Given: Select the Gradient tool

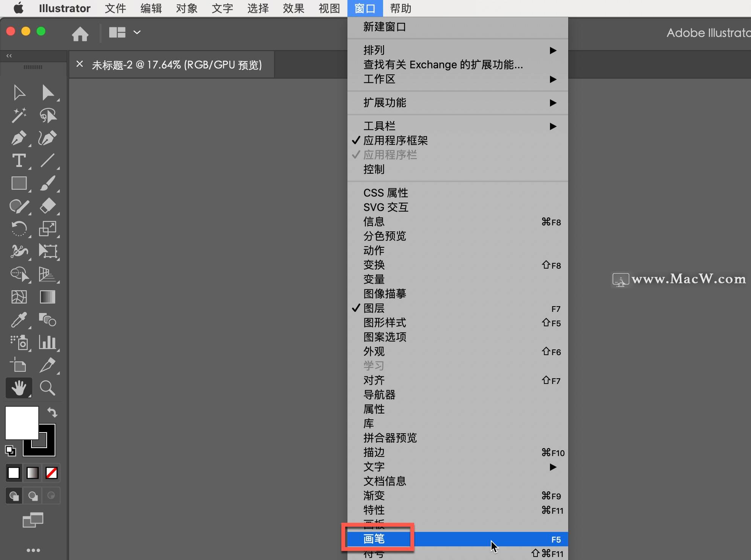Looking at the screenshot, I should click(x=48, y=297).
